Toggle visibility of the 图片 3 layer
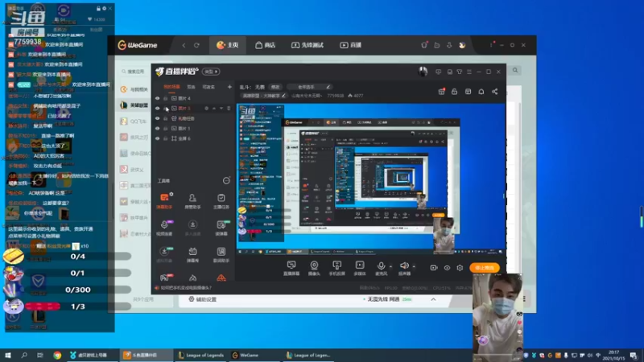644x362 pixels. (x=157, y=109)
